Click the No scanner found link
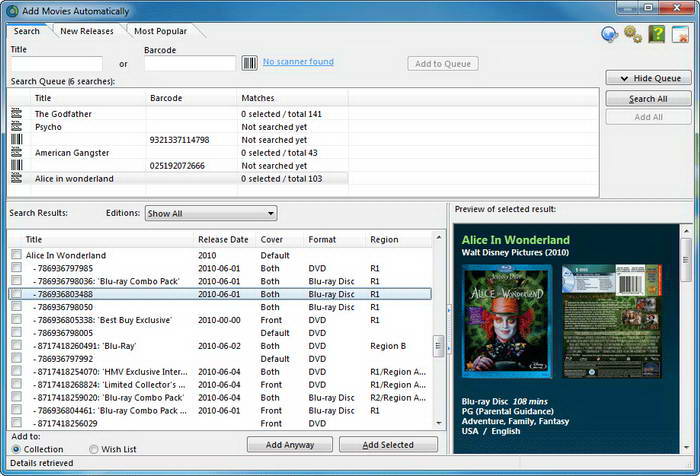Image resolution: width=700 pixels, height=476 pixels. (298, 62)
